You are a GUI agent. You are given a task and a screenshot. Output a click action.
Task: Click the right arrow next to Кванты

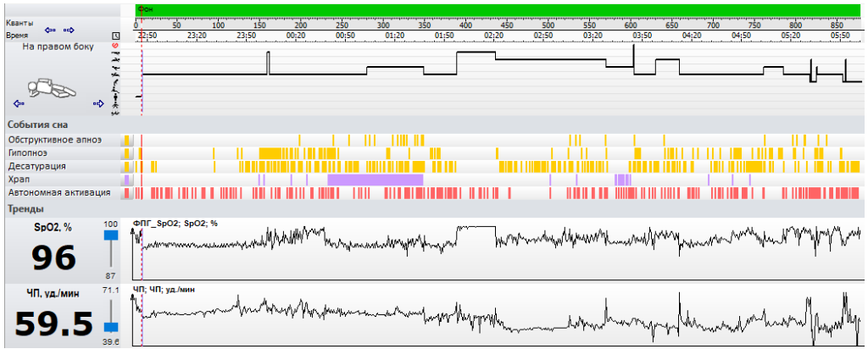click(x=69, y=30)
